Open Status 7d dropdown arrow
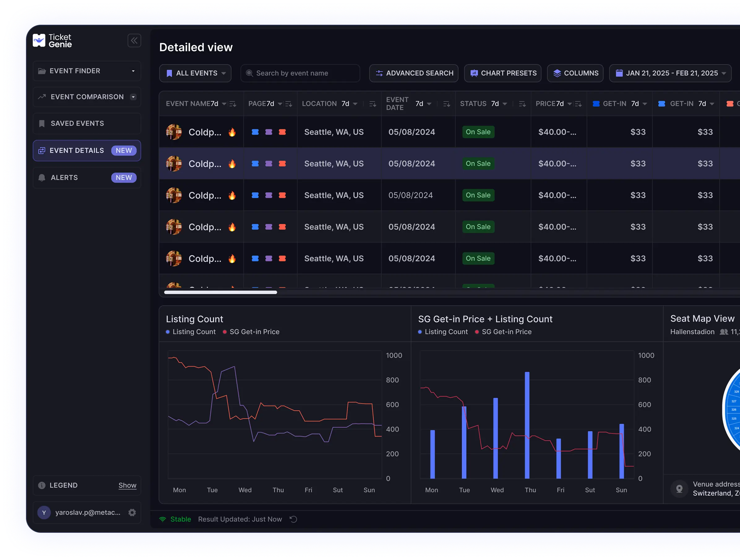 505,104
